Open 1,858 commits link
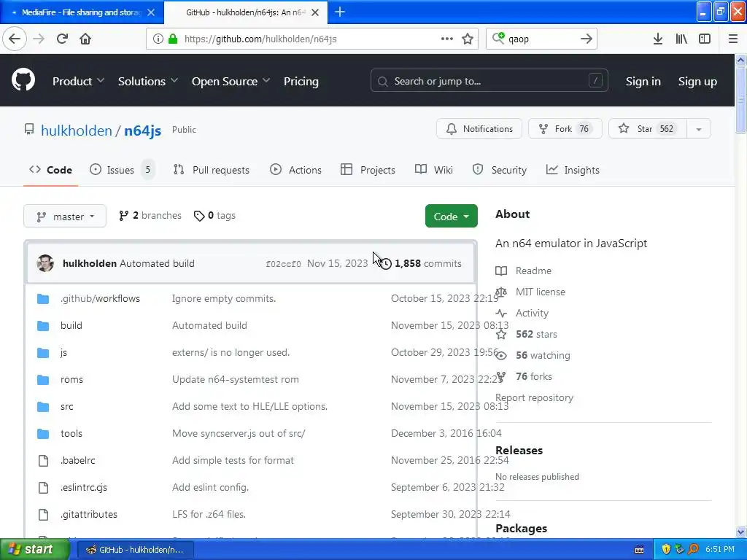 [x=427, y=264]
